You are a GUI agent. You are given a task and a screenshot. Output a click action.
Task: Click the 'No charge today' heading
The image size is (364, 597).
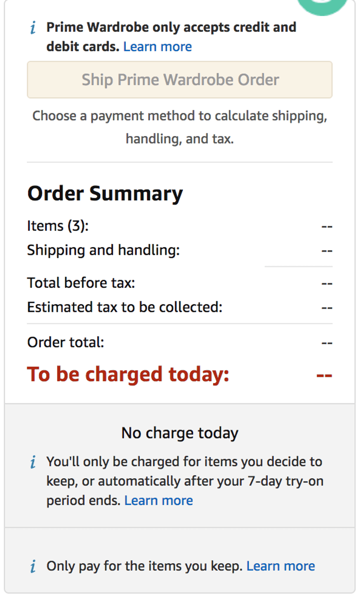click(180, 433)
